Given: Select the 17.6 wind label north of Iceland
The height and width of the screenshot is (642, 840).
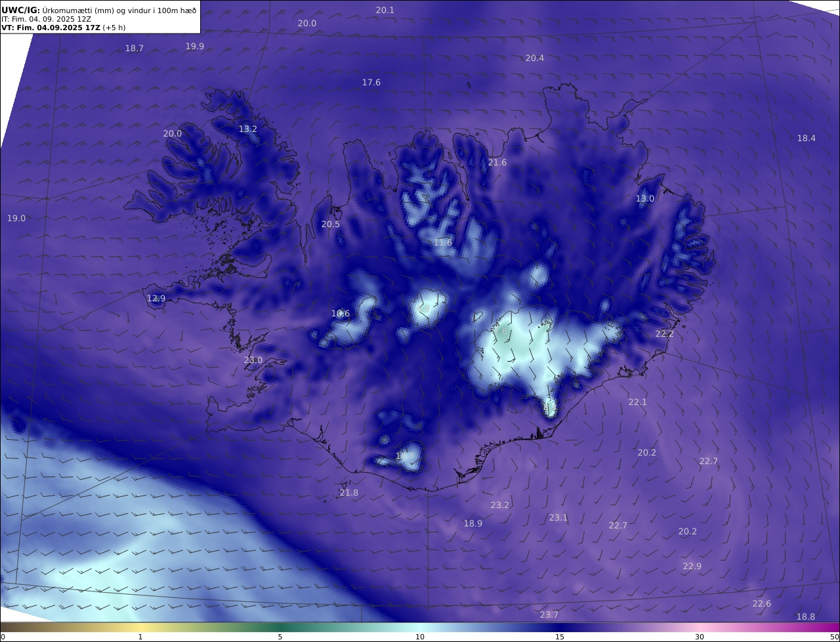Looking at the screenshot, I should coord(371,82).
